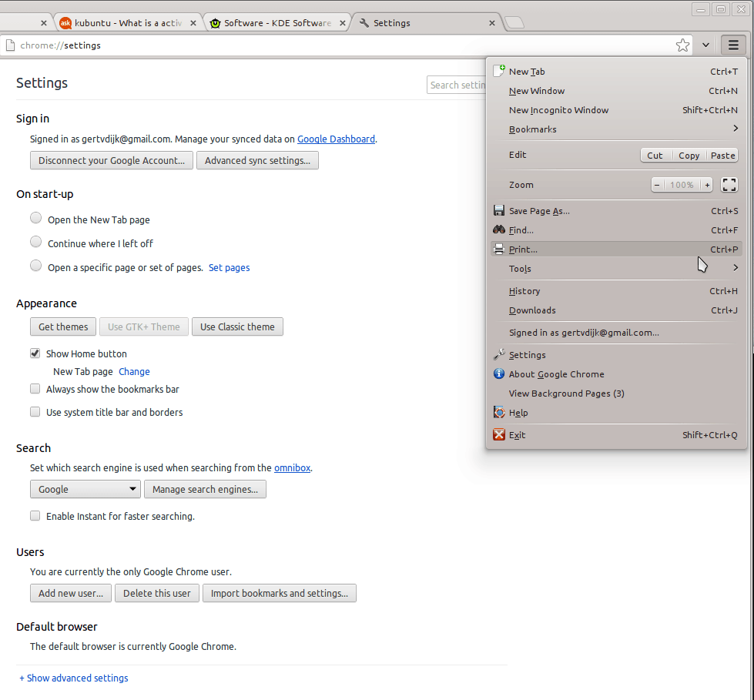Click the Copy button in Edit row
This screenshot has height=700, width=754.
pyautogui.click(x=689, y=156)
